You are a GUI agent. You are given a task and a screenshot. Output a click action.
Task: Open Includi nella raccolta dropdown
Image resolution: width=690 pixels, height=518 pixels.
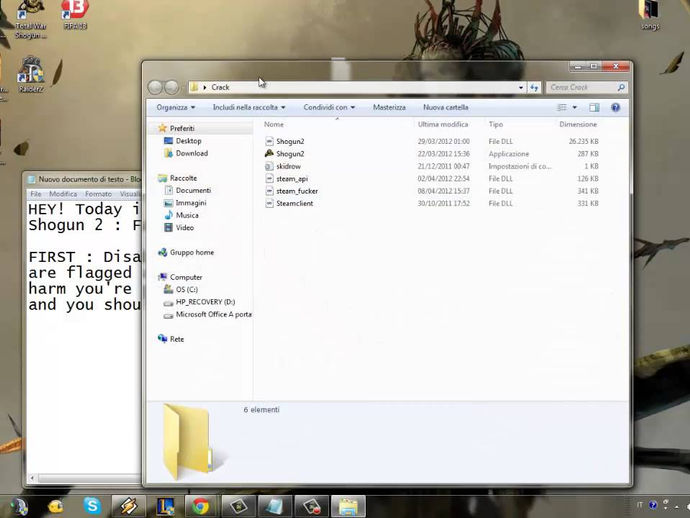249,107
